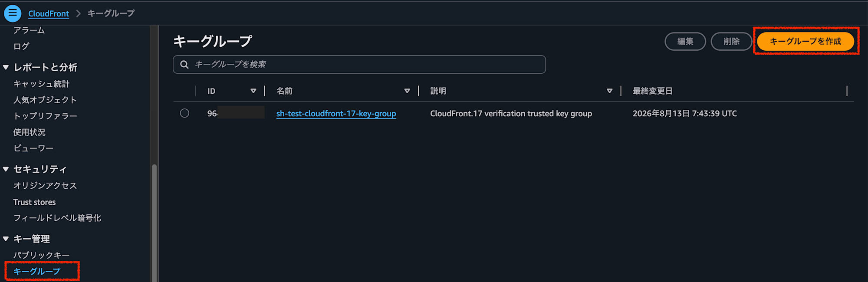Sort by the 説明 column arrow

click(610, 91)
